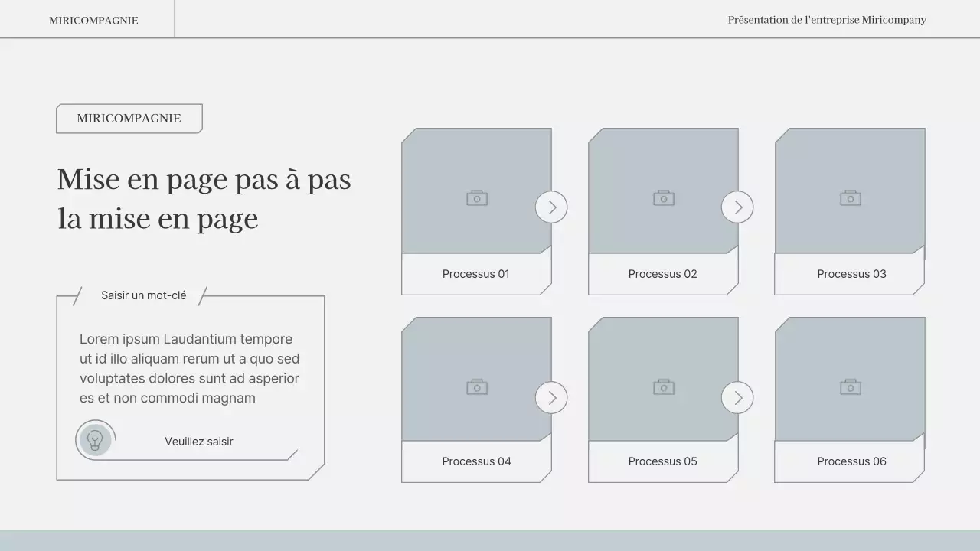Expand the arrow between Processus 02 and 03
The width and height of the screenshot is (980, 551).
[737, 207]
